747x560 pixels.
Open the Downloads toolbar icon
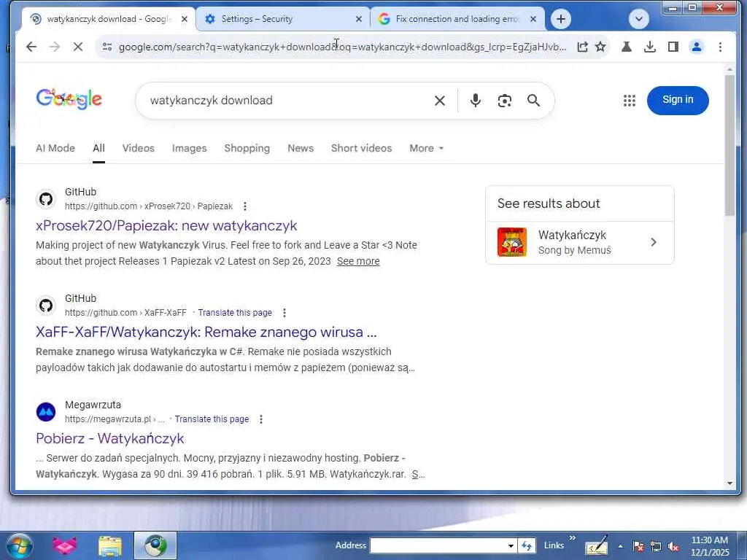650,47
